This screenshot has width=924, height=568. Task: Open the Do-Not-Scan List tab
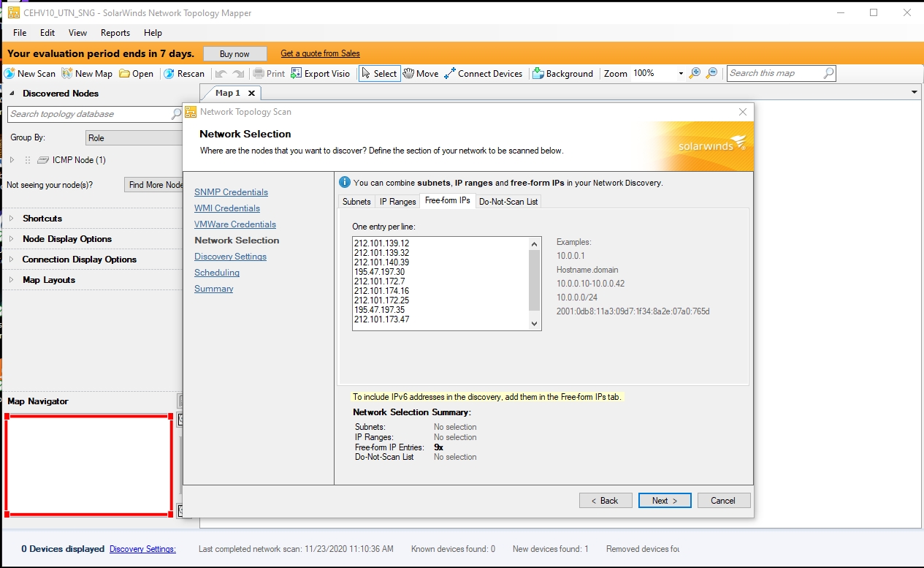pos(508,202)
